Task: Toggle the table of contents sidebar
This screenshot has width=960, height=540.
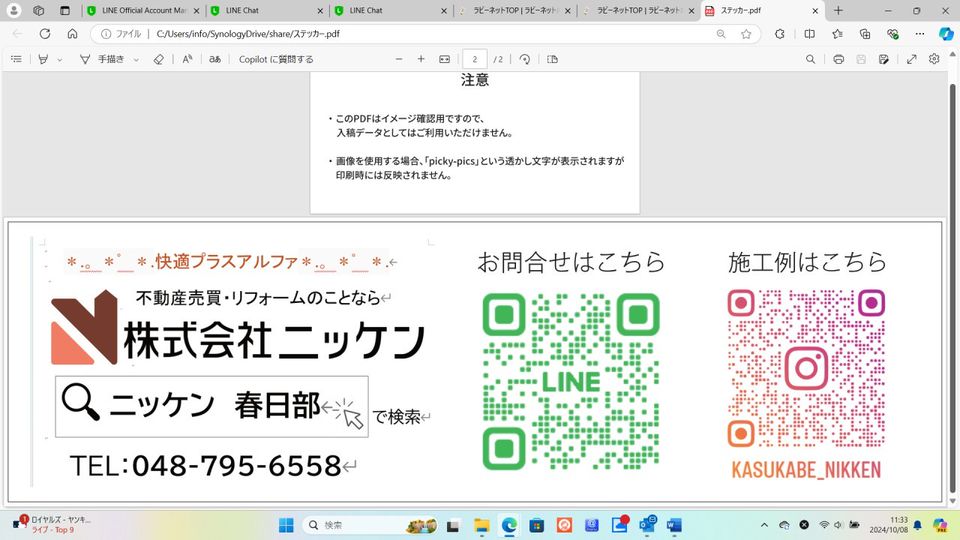Action: tap(16, 59)
